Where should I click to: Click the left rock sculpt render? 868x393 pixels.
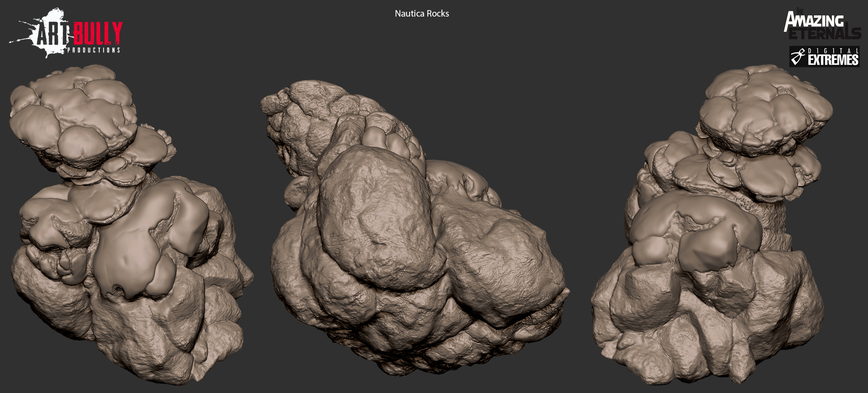point(131,224)
